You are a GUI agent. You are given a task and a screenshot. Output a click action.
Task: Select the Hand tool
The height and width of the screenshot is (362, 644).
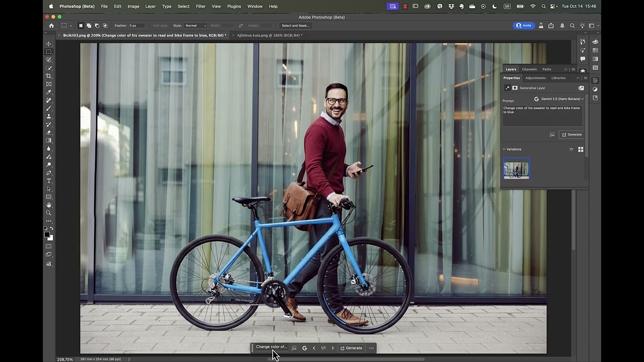click(x=49, y=205)
